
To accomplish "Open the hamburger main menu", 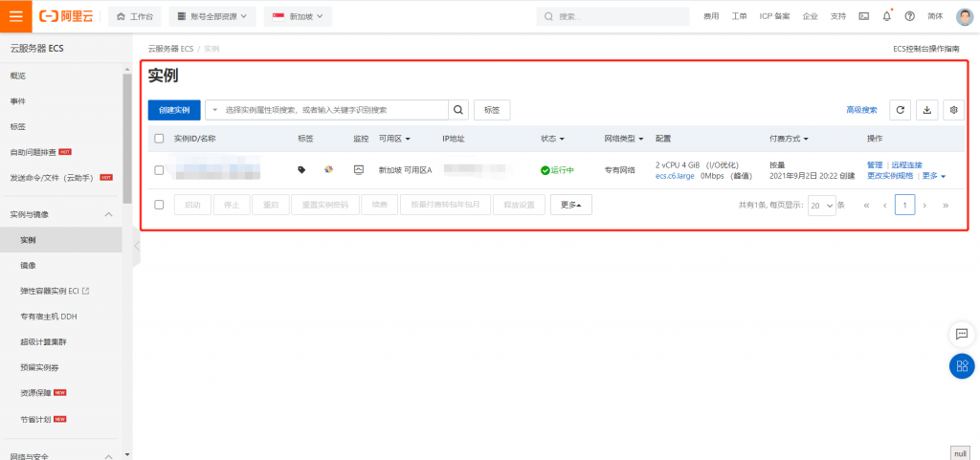I will point(15,16).
